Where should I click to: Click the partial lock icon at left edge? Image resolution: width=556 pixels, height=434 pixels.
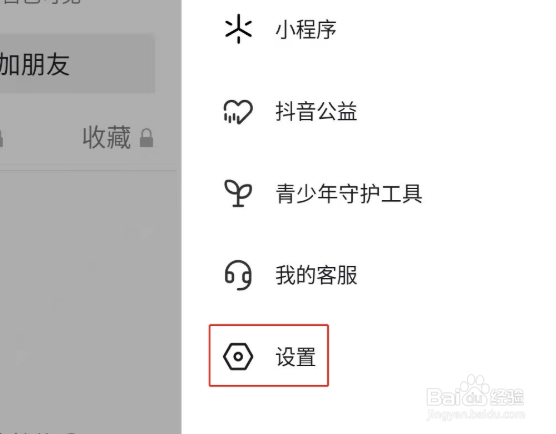1,138
